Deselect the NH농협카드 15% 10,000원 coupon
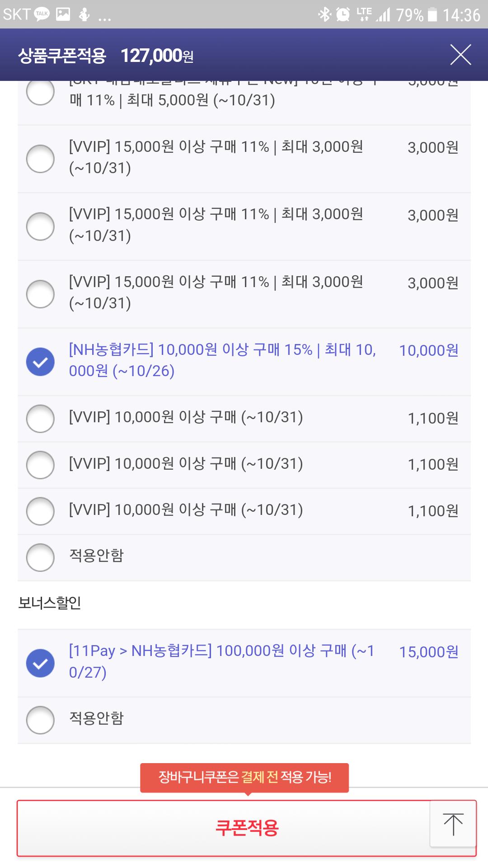The width and height of the screenshot is (488, 868). pyautogui.click(x=244, y=362)
